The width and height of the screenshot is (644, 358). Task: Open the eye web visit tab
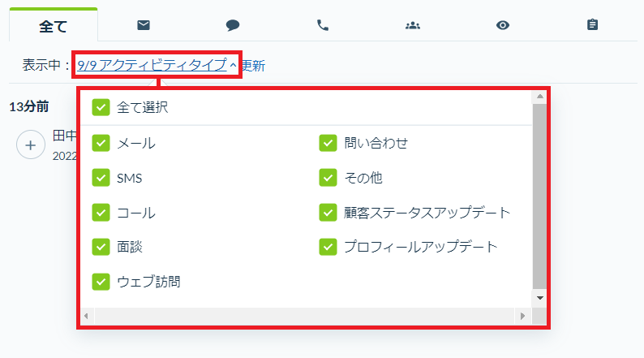point(503,25)
